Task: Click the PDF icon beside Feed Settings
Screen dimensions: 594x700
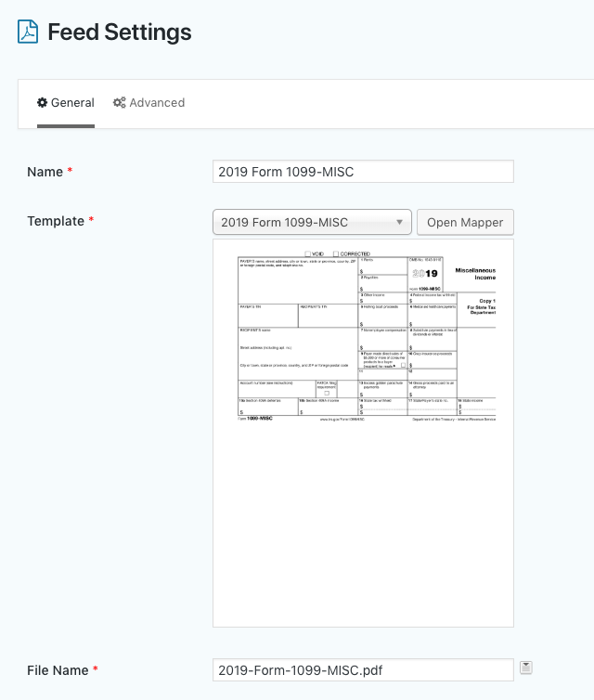Action: (28, 32)
